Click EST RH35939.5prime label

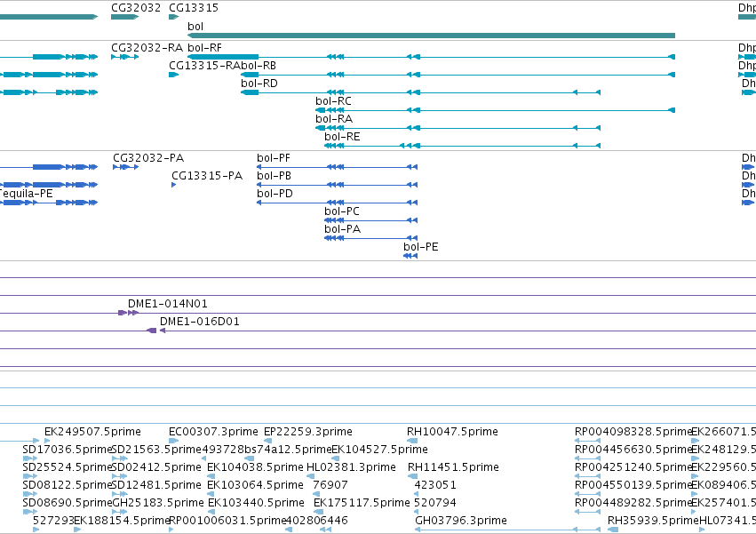click(x=653, y=521)
